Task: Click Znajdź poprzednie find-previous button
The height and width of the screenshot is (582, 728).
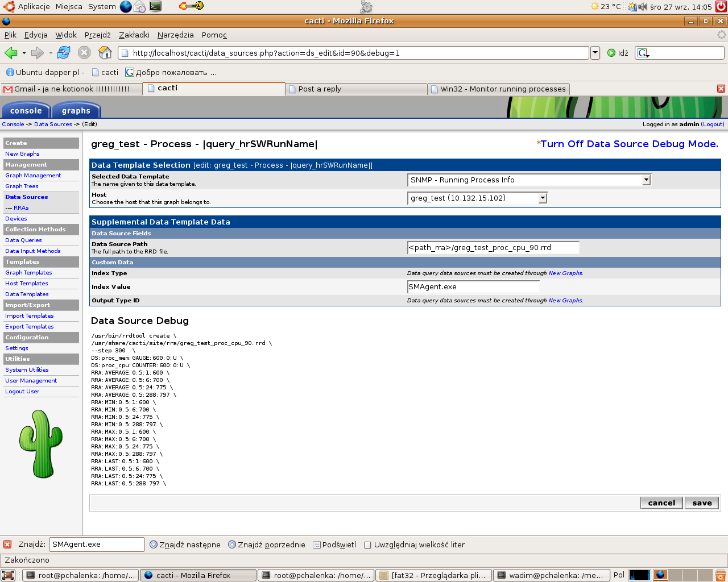Action: 267,544
